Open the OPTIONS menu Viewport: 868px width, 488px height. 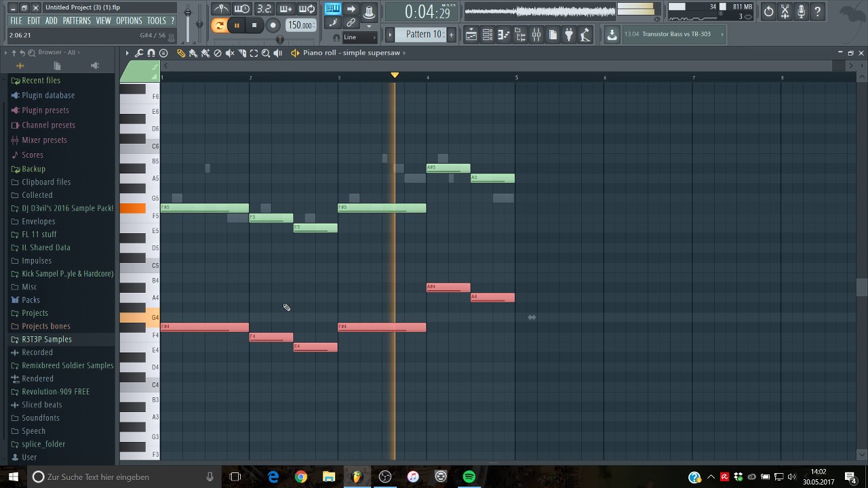(129, 21)
